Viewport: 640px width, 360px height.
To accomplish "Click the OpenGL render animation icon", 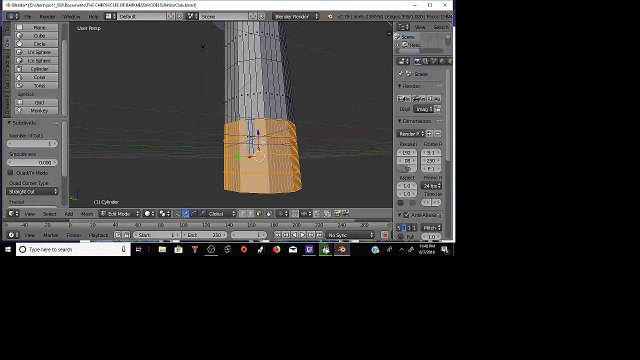I will (x=345, y=213).
